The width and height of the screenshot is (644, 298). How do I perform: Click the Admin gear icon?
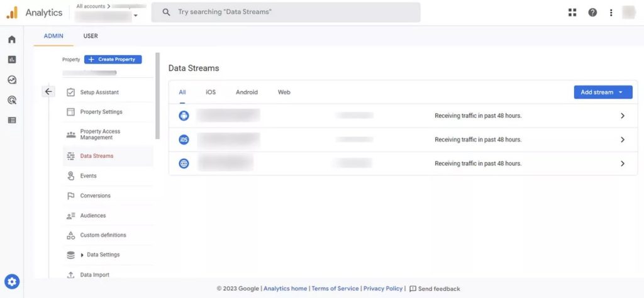coord(12,282)
